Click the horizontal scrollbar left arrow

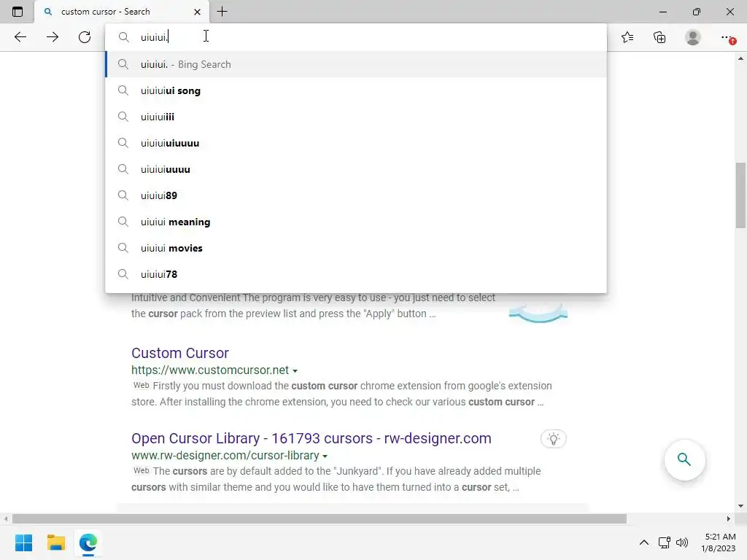click(5, 518)
